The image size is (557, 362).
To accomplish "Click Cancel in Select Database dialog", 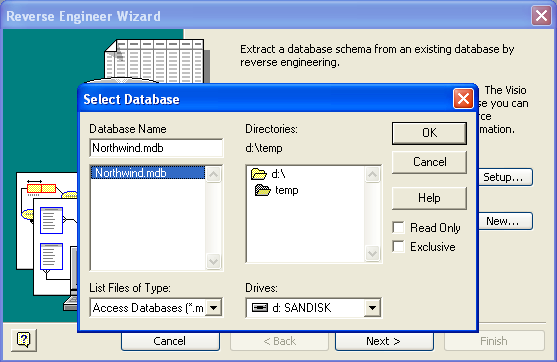I will coord(429,162).
